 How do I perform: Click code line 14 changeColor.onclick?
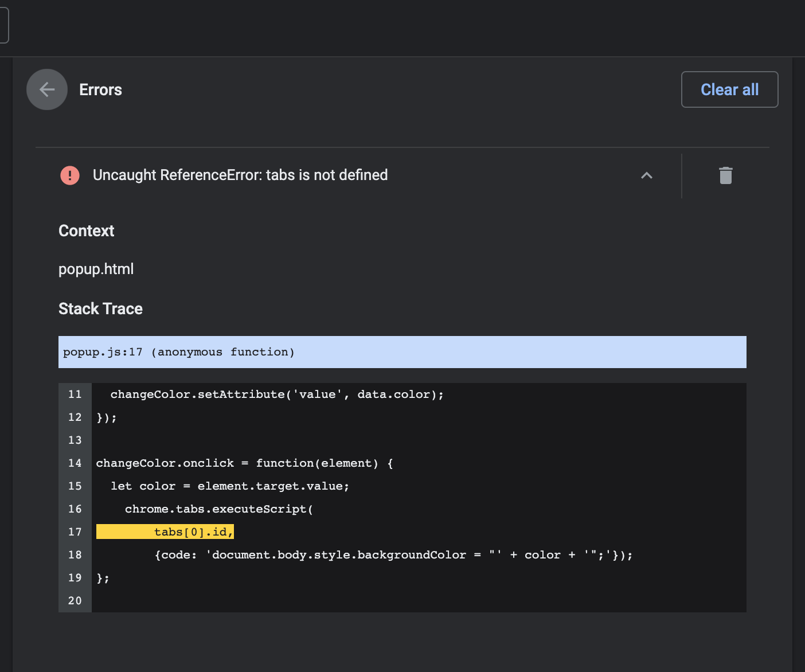(245, 463)
